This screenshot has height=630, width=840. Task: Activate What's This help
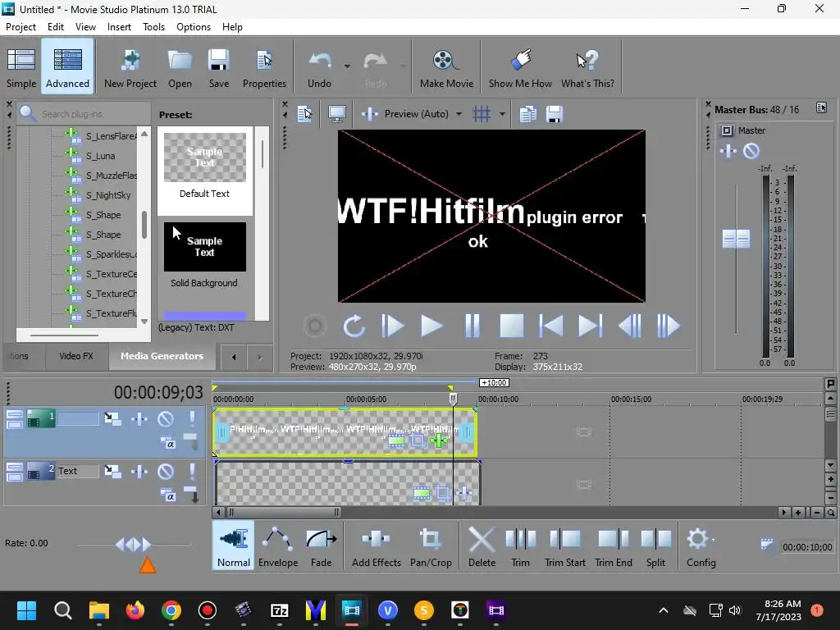587,67
